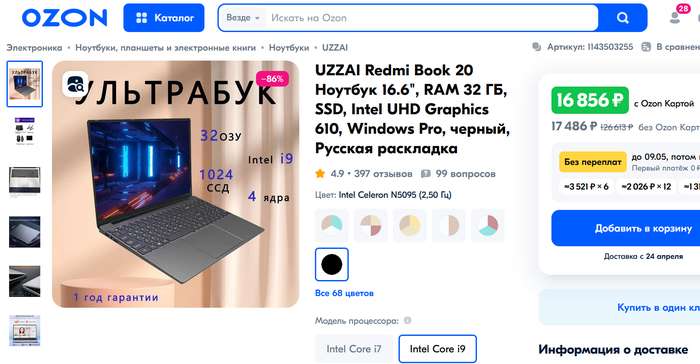700x364 pixels.
Task: Click the copy icon beside Артикул
Action: tap(537, 47)
